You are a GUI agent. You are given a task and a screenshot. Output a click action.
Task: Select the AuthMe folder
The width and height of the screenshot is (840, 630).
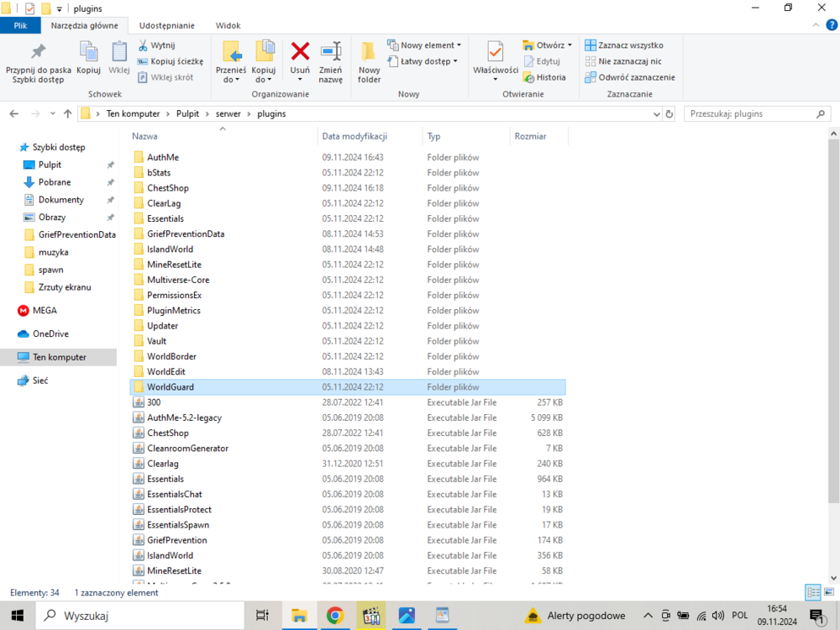coord(163,158)
